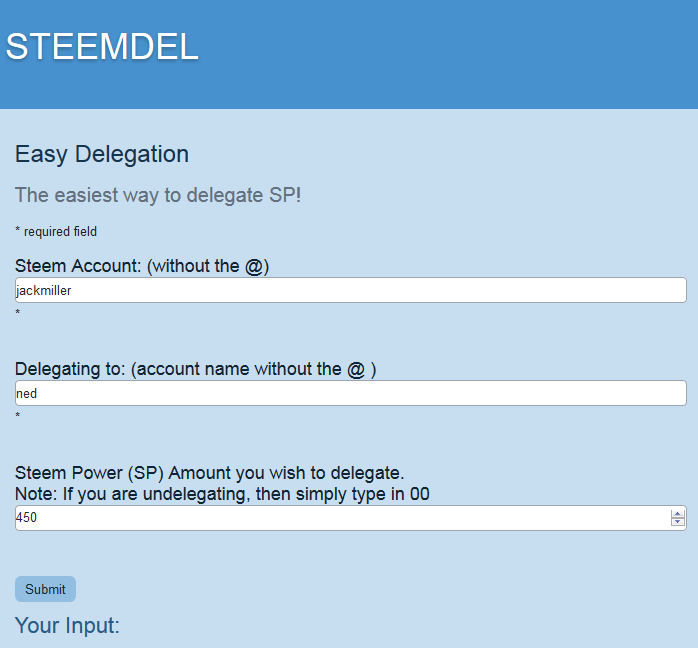Click the @ symbol in Delegating to label
Image resolution: width=698 pixels, height=648 pixels.
coord(356,370)
